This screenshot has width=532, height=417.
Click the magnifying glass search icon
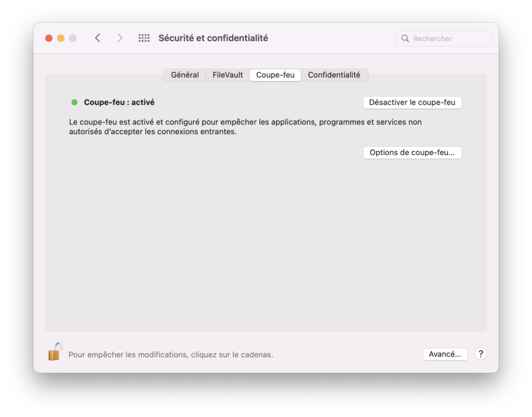tap(405, 38)
